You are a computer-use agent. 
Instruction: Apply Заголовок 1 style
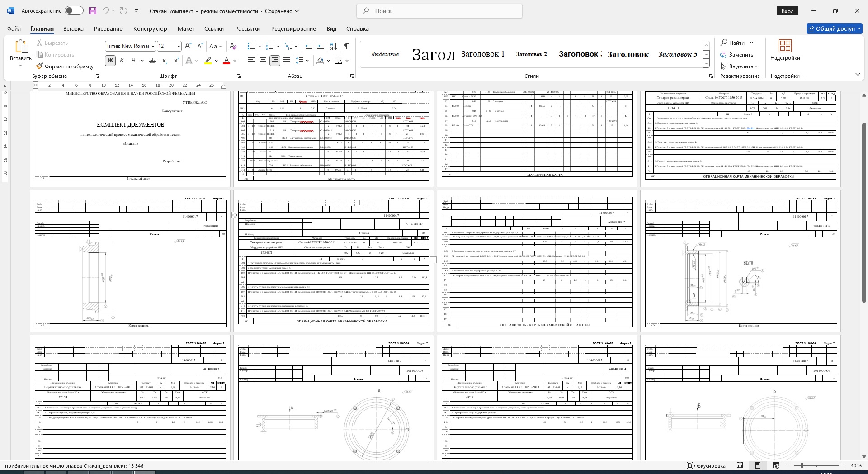[483, 54]
